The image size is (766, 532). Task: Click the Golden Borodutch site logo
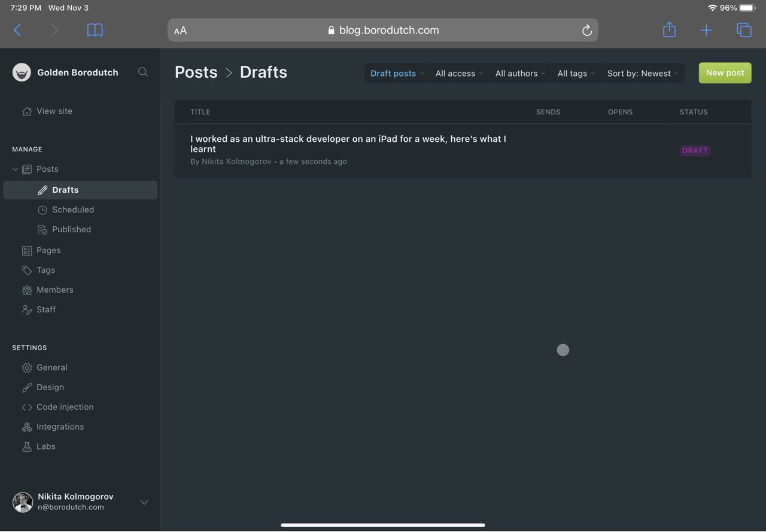(x=22, y=72)
